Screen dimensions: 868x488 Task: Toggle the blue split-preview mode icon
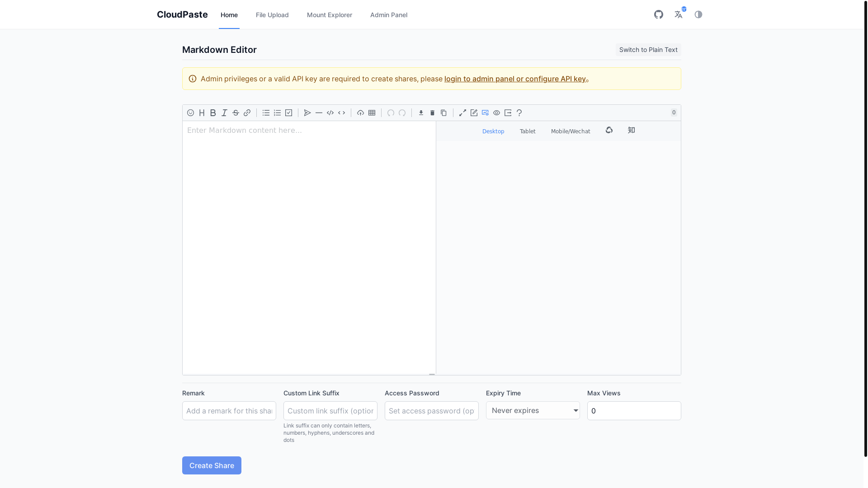(485, 113)
